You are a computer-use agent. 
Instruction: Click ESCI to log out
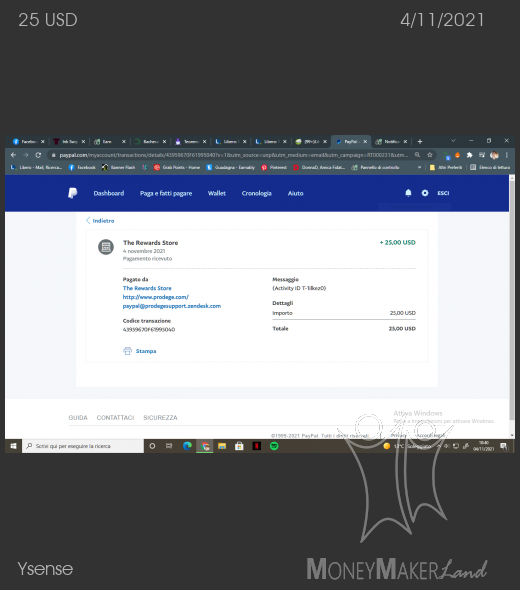(x=443, y=193)
